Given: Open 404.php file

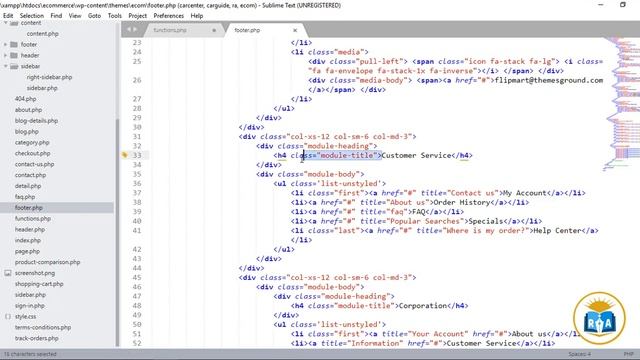Looking at the screenshot, I should tap(25, 99).
